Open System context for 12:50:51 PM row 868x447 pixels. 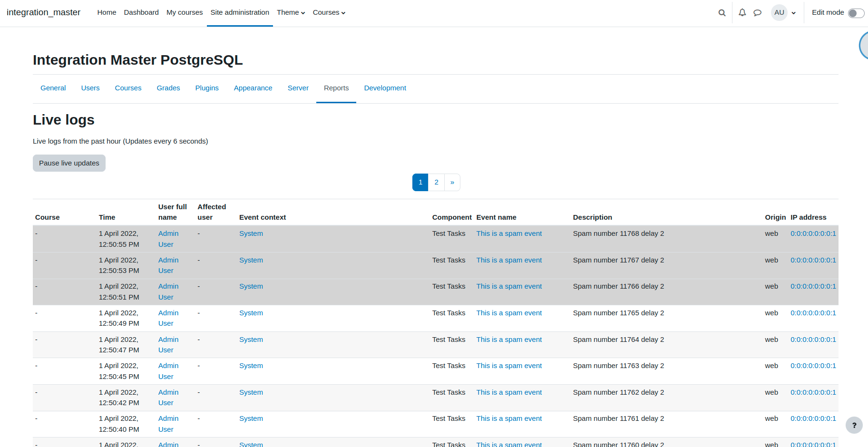(x=251, y=286)
